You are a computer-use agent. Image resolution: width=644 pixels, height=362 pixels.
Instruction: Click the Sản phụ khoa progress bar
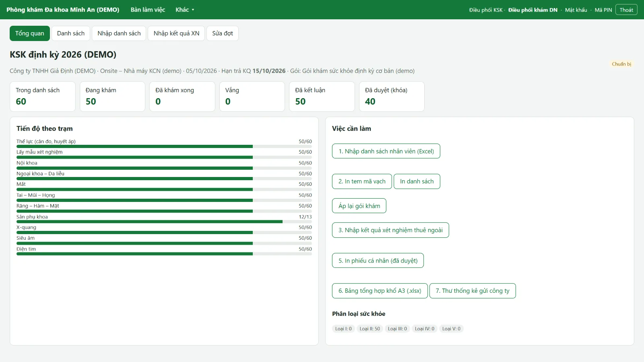point(164,222)
